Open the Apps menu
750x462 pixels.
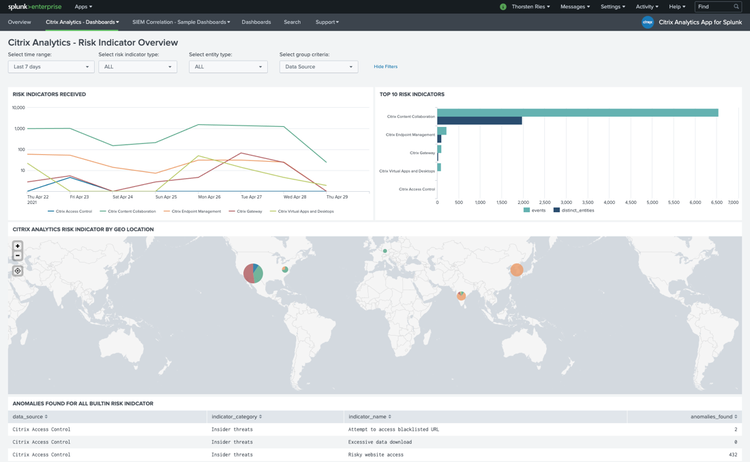(83, 7)
